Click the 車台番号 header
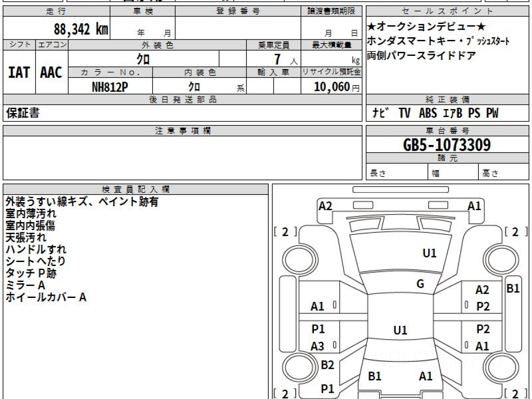 448,131
